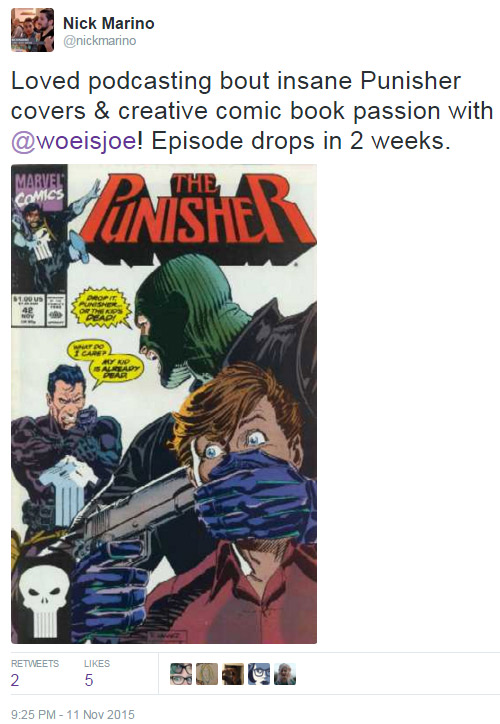The image size is (500, 724).
Task: Enlarge the Punisher comic cover image
Action: [x=164, y=404]
